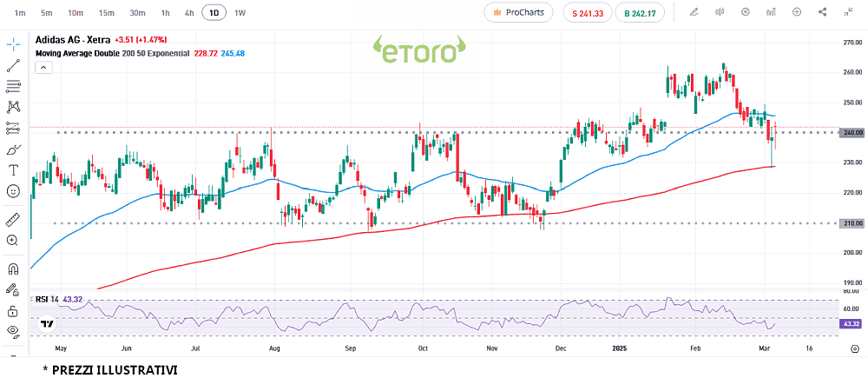Click the 2025 label on time axis

621,348
